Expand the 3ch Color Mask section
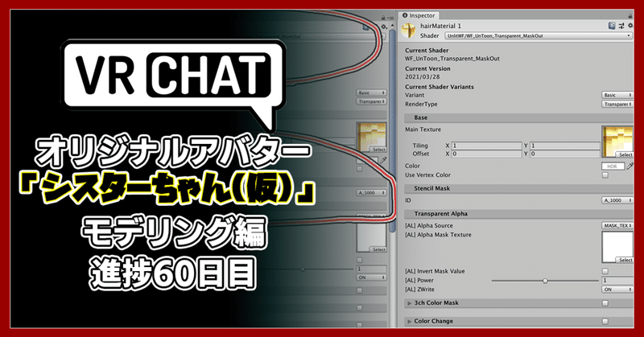This screenshot has height=337, width=644. pos(409,303)
